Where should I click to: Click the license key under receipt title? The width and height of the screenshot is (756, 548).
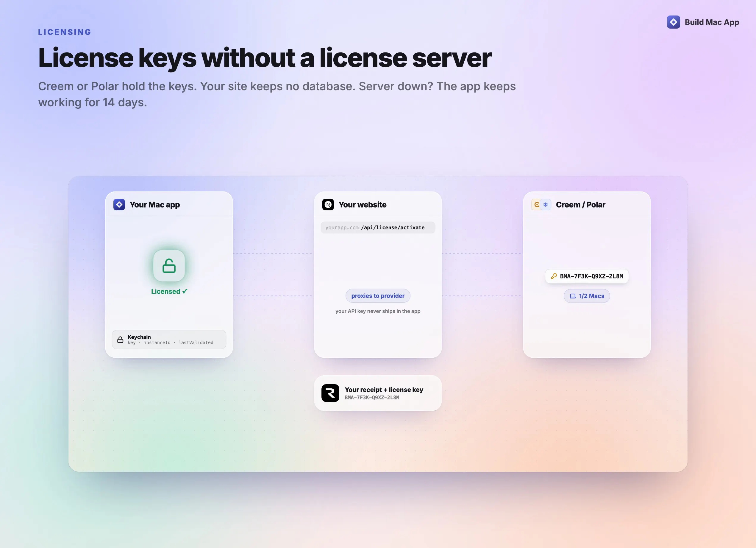point(372,398)
